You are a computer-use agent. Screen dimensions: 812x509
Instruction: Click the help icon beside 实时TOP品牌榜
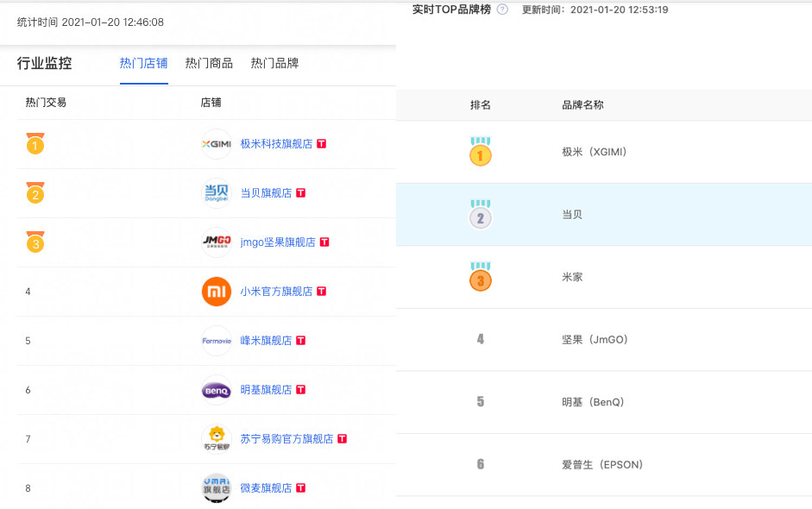pyautogui.click(x=502, y=9)
